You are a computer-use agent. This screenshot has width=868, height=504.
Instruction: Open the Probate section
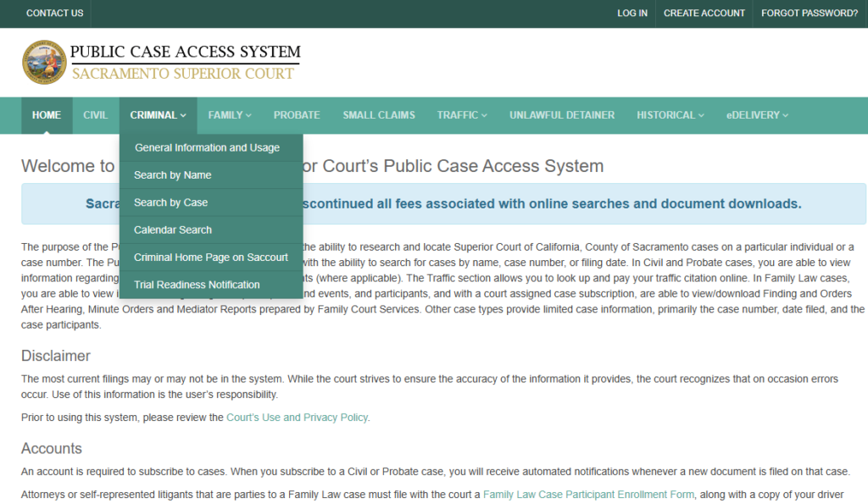(x=297, y=115)
